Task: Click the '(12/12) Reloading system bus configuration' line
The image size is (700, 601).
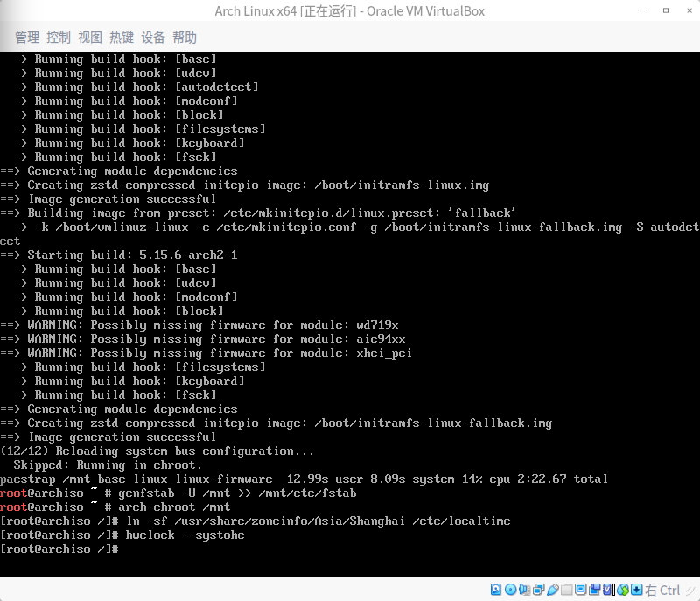Action: (157, 451)
